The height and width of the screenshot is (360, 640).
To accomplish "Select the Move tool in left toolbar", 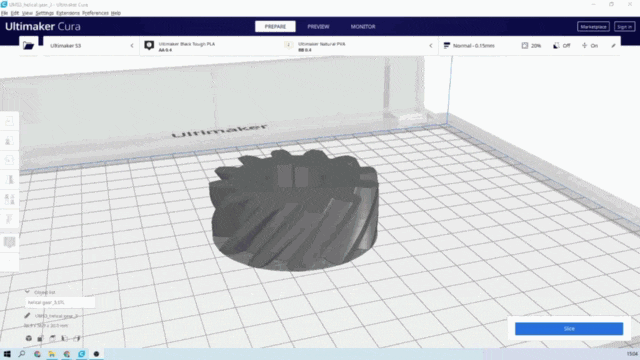I will (x=9, y=121).
